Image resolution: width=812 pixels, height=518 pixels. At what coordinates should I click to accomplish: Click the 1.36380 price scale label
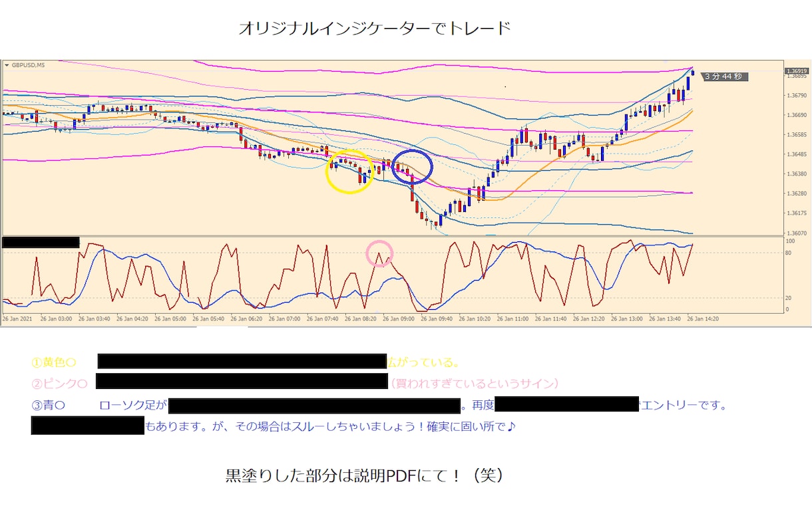tap(796, 174)
